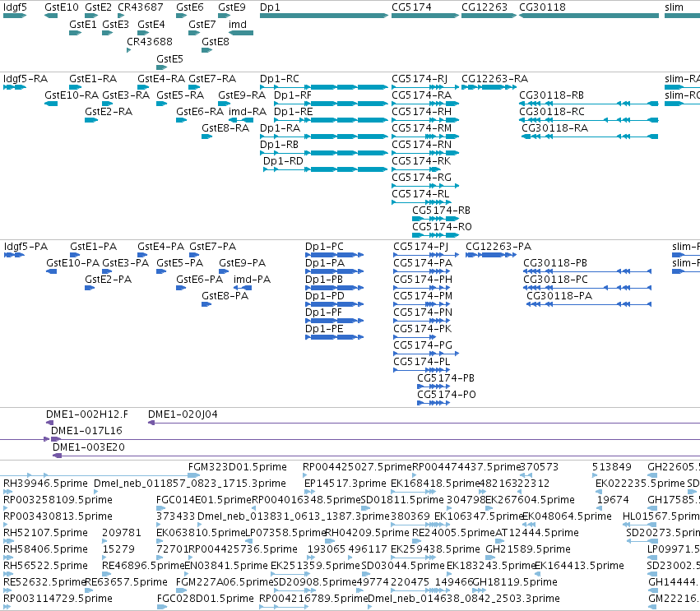This screenshot has width=700, height=611.
Task: Click the GstE5 gene label
Action: click(x=169, y=59)
